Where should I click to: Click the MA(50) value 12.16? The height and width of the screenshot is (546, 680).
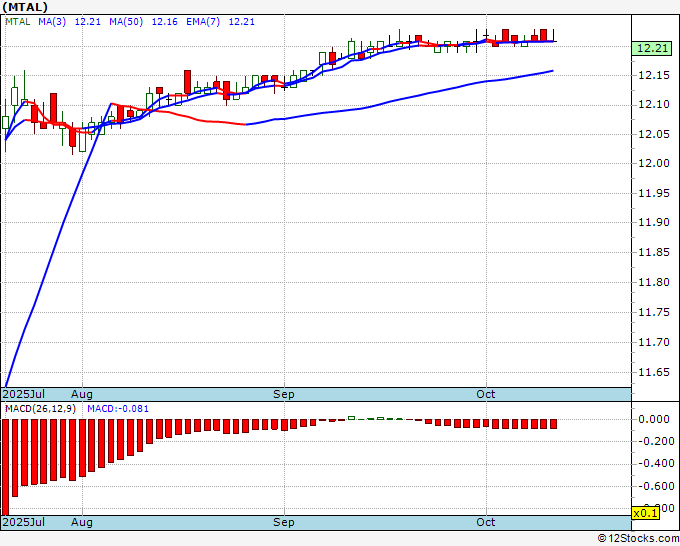pyautogui.click(x=164, y=22)
